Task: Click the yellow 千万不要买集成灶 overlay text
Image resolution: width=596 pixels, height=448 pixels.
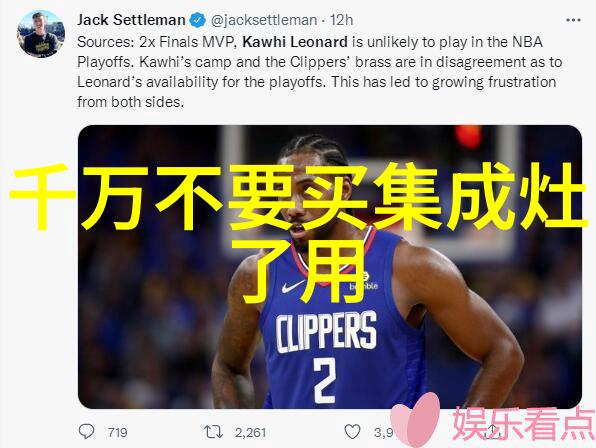Action: (x=298, y=196)
